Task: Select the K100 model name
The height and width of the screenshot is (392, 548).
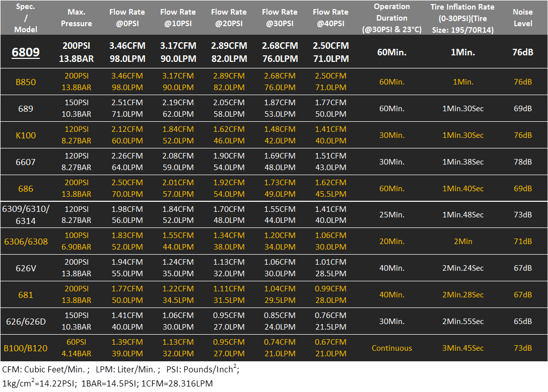Action: pyautogui.click(x=26, y=135)
